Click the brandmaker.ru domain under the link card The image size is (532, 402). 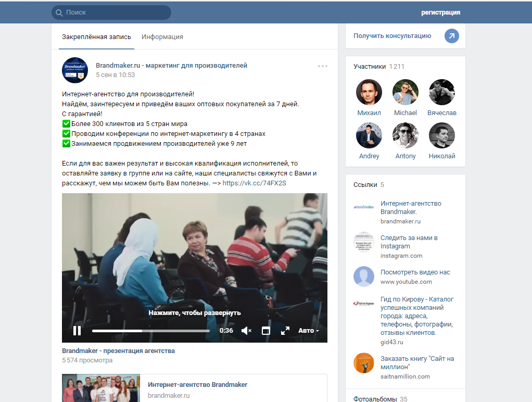coord(169,396)
